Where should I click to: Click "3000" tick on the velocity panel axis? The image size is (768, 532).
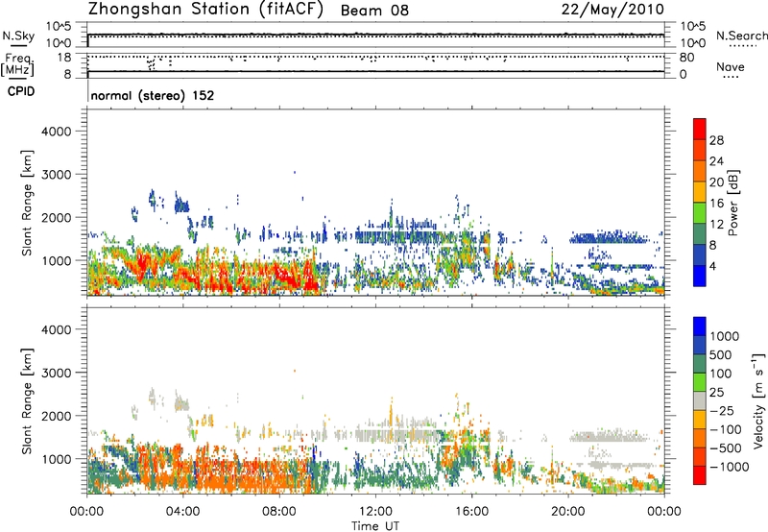56,373
